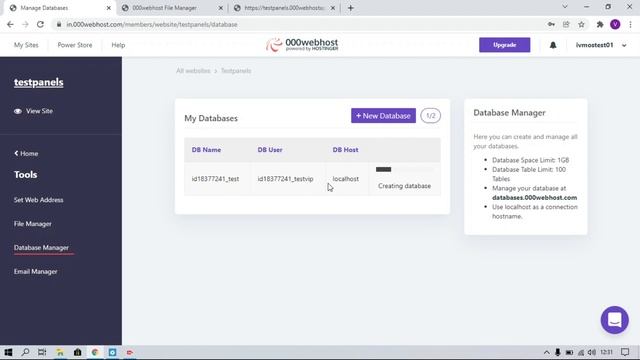Screen dimensions: 640x360
Task: Open Power Store in top navigation
Action: point(75,45)
